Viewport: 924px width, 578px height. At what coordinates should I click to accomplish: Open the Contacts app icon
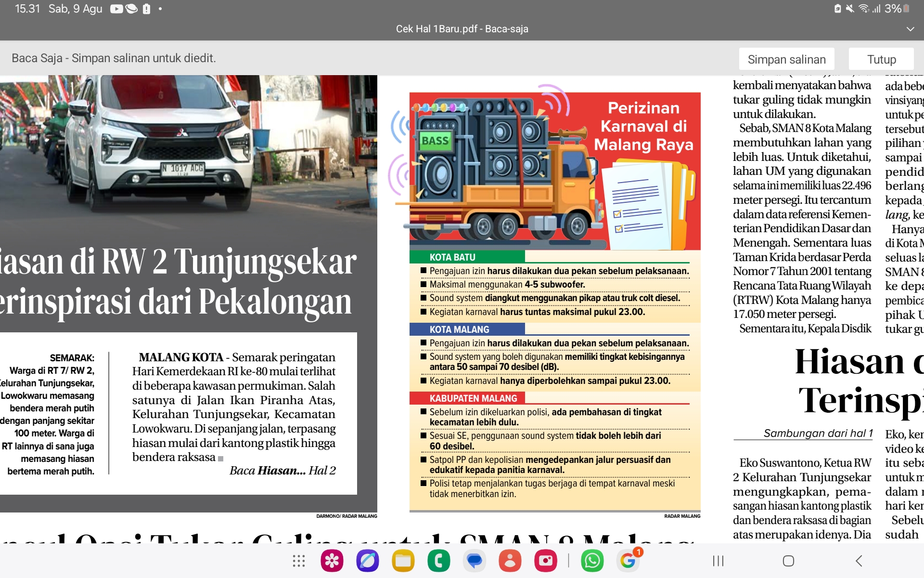coord(510,561)
